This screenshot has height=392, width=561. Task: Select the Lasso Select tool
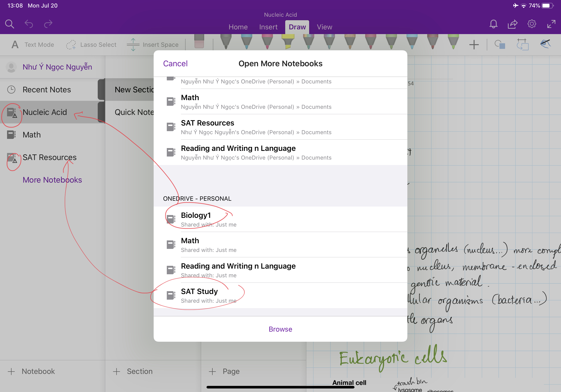pos(91,45)
